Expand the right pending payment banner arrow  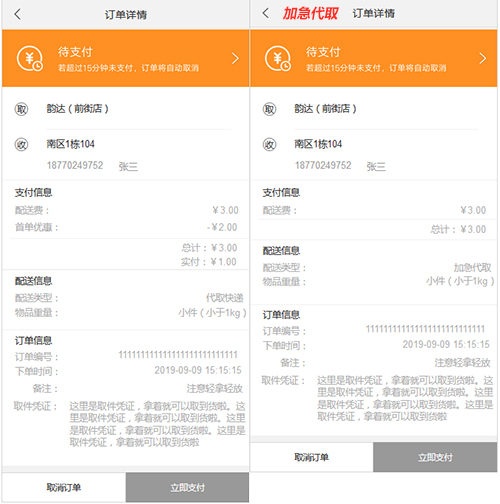(483, 58)
